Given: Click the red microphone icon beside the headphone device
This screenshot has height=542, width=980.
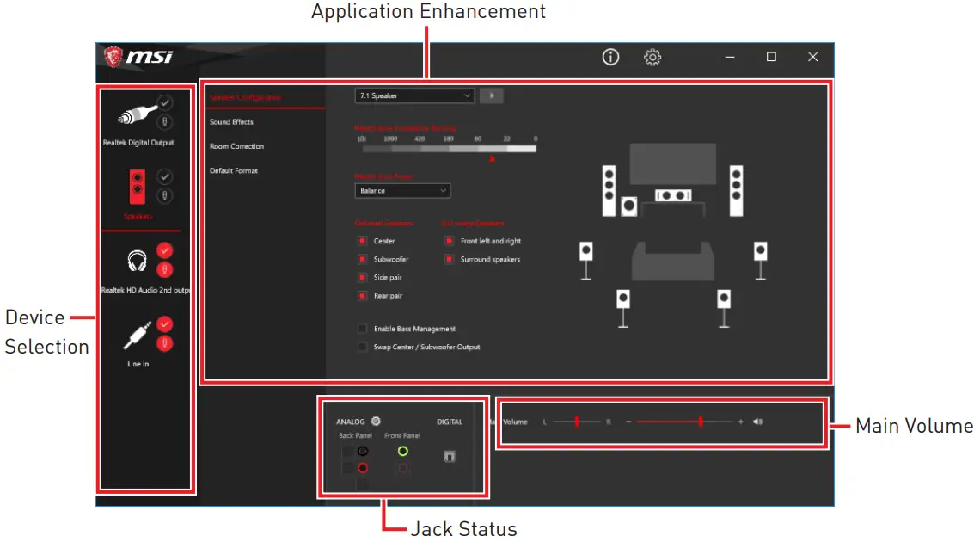Looking at the screenshot, I should pos(164,269).
